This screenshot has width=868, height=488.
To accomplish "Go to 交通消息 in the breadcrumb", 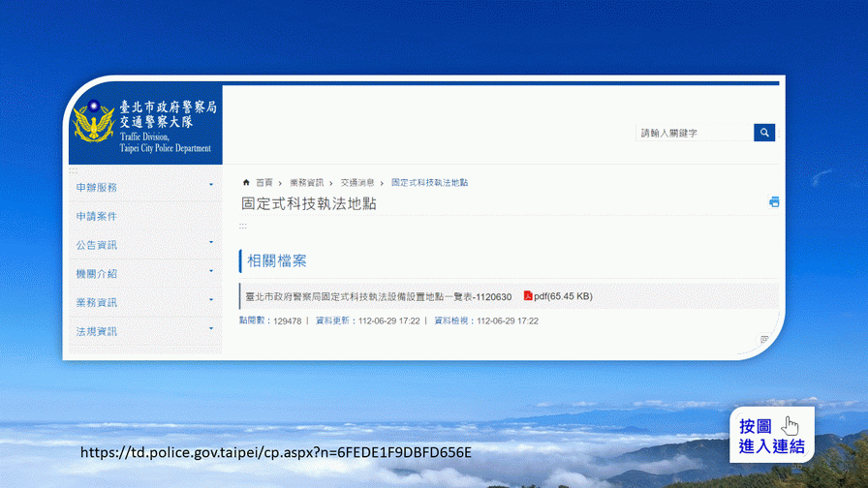I will 356,182.
